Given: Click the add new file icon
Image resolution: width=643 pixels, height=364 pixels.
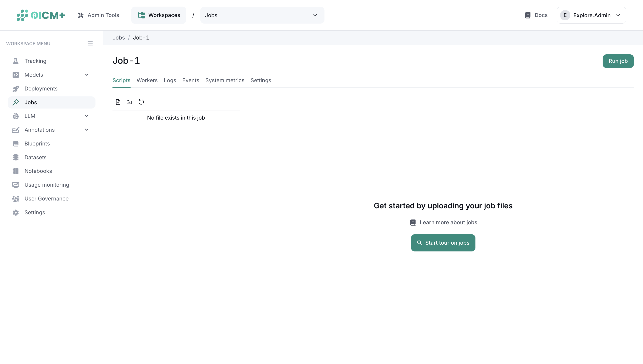Looking at the screenshot, I should [x=118, y=102].
